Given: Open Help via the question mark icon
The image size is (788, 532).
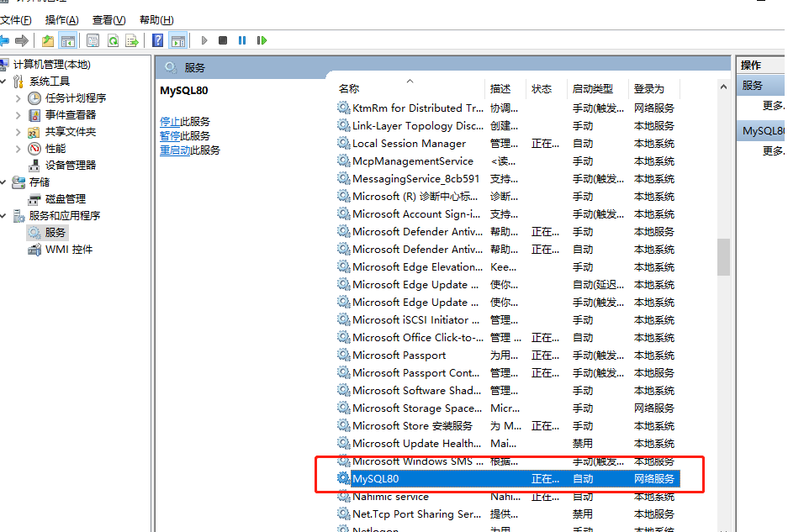Looking at the screenshot, I should [158, 40].
